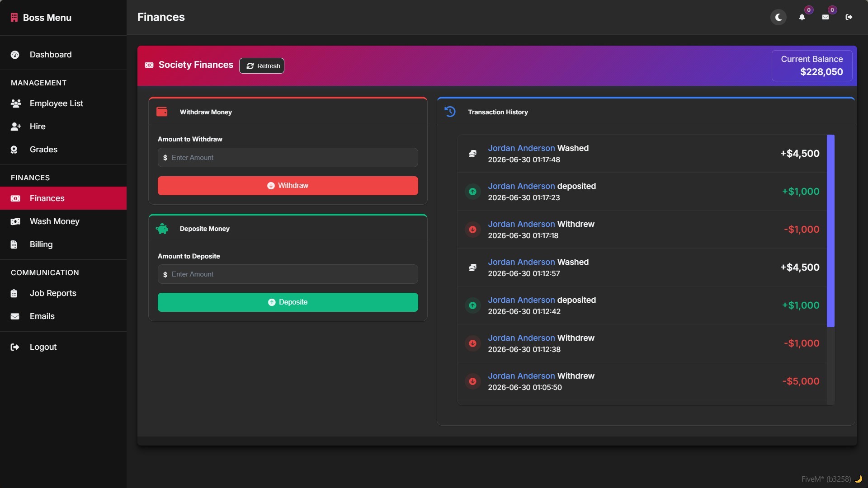
Task: Click the Boss Menu building logo
Action: coord(14,18)
